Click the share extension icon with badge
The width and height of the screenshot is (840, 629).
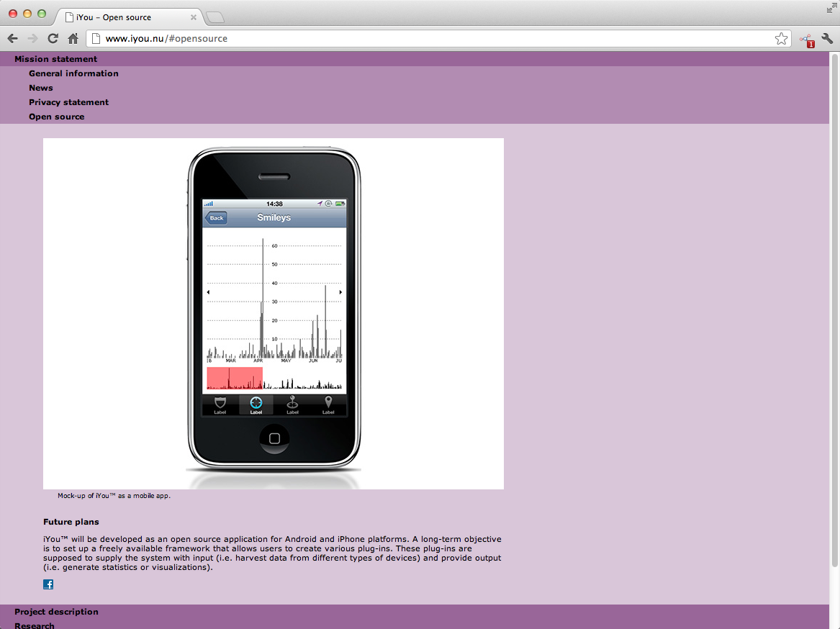pyautogui.click(x=805, y=40)
